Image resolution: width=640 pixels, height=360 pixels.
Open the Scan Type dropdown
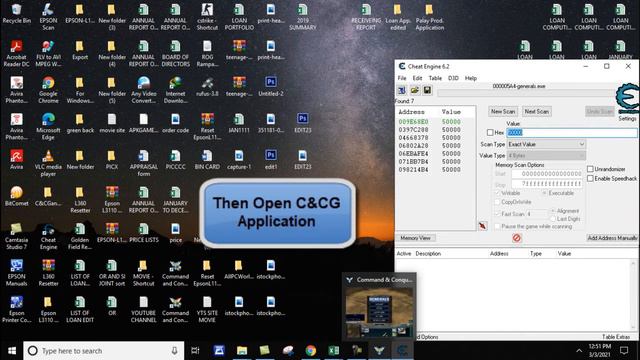click(546, 144)
